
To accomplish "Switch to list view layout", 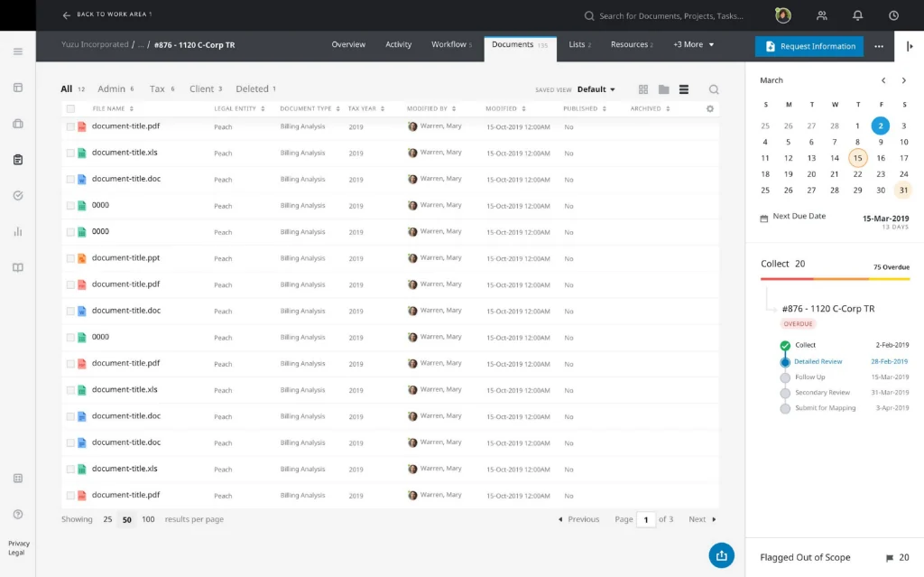I will [x=684, y=89].
